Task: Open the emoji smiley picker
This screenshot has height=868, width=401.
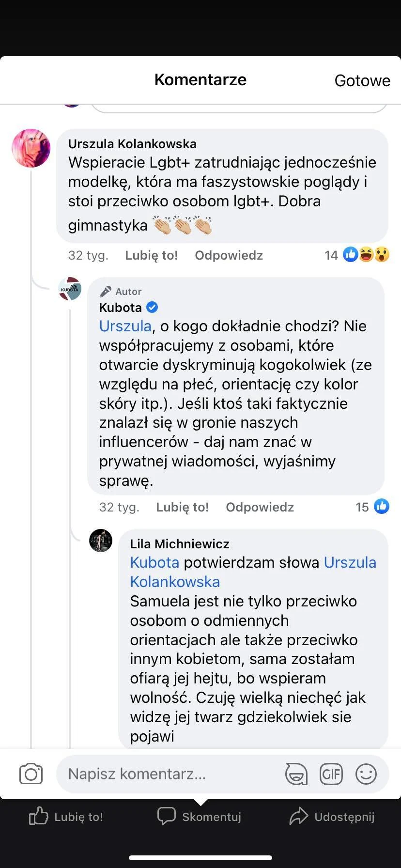Action: 366,774
